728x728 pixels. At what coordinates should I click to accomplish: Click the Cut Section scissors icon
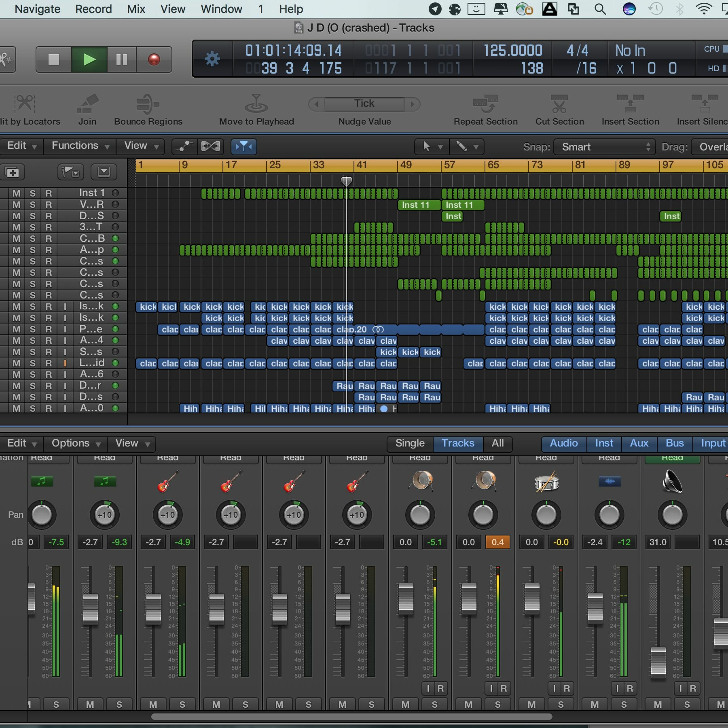tap(559, 104)
